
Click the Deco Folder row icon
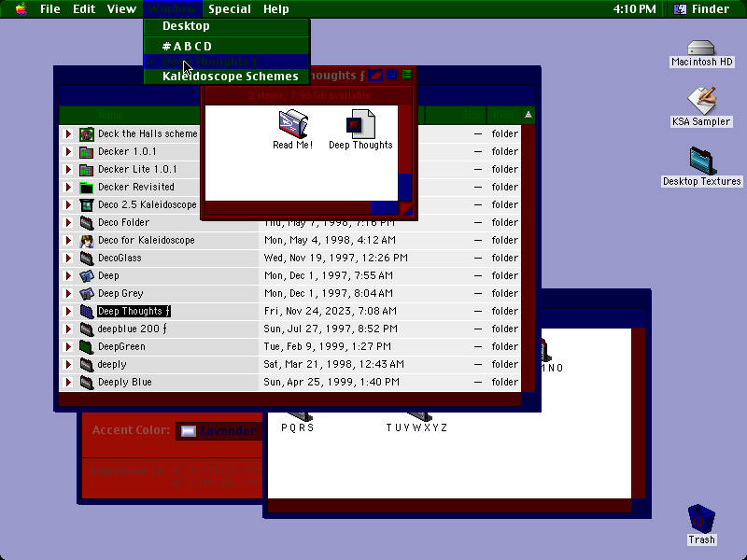point(86,222)
